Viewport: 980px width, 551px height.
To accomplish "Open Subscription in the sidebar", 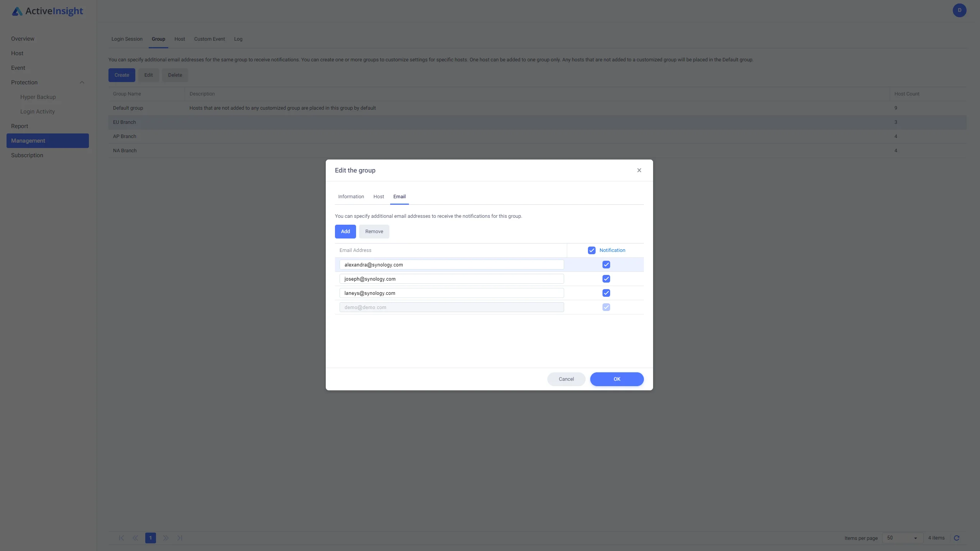I will (27, 155).
